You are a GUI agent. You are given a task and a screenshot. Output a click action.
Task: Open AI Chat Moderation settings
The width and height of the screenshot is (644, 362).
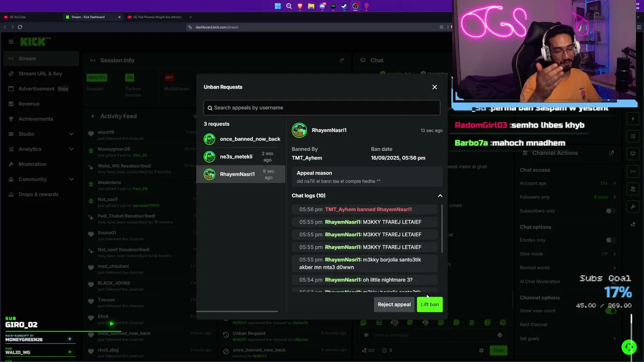click(x=567, y=282)
